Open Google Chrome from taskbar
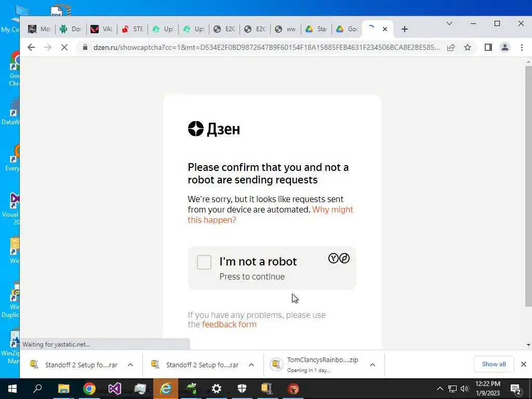This screenshot has width=532, height=399. click(89, 389)
